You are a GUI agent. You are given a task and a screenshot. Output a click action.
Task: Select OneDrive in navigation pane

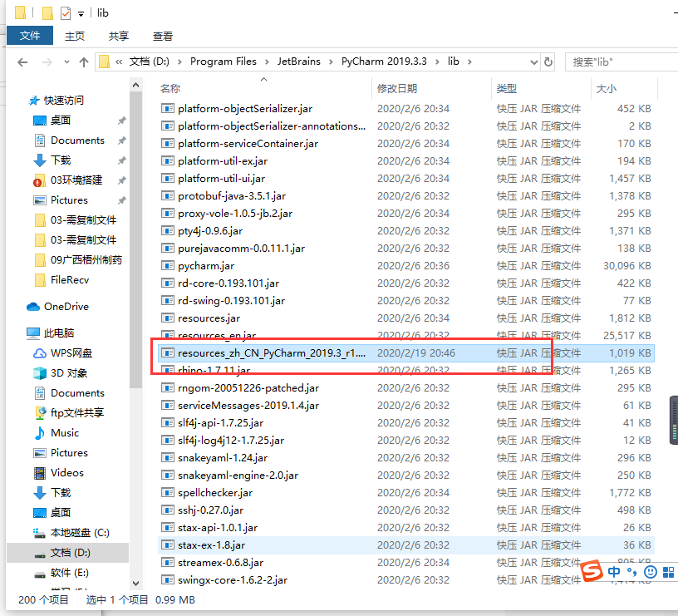tap(66, 306)
